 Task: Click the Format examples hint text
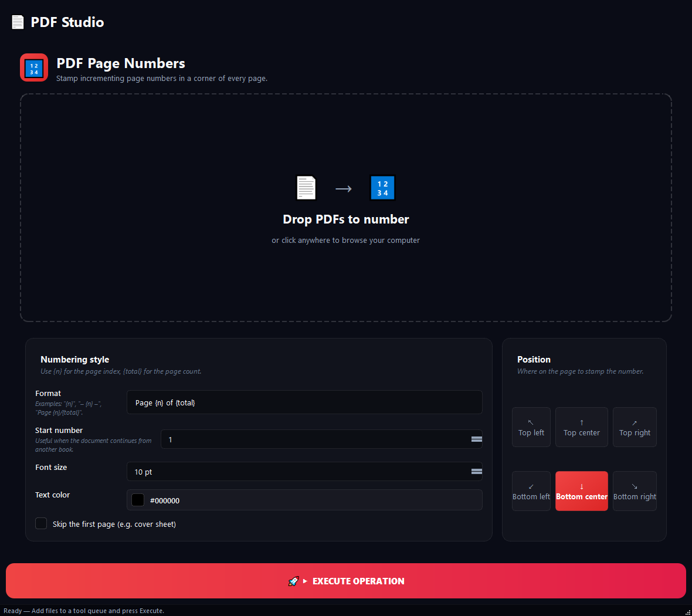pos(69,408)
